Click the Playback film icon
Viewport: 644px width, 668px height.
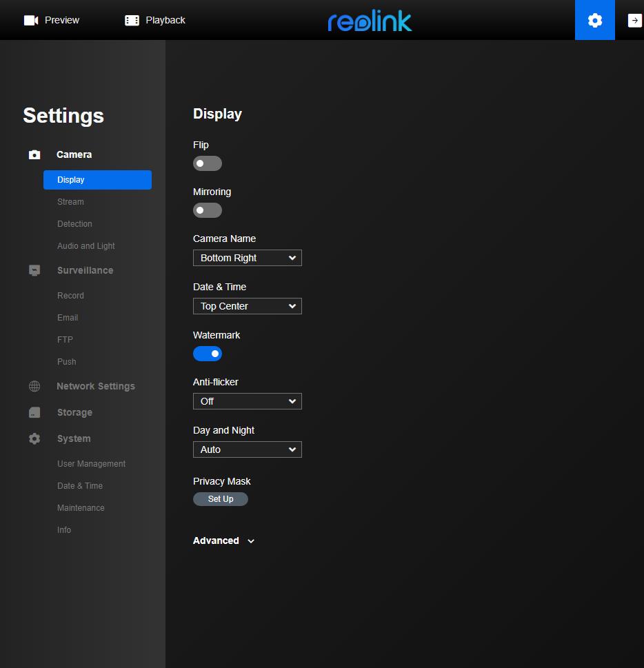coord(132,21)
